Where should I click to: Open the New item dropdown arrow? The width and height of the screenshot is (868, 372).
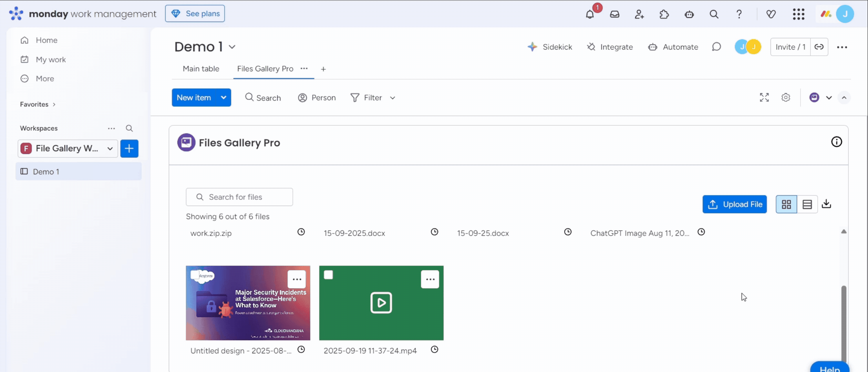click(224, 97)
